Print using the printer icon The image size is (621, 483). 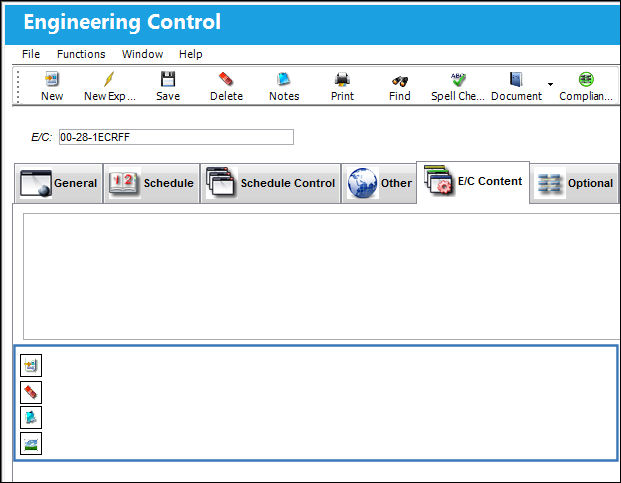coord(342,79)
